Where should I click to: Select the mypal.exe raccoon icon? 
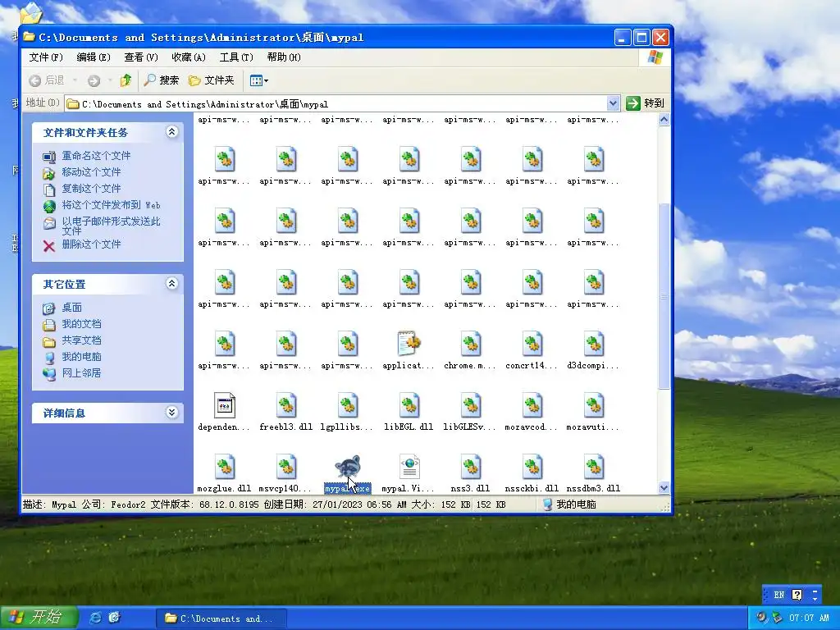(x=348, y=467)
